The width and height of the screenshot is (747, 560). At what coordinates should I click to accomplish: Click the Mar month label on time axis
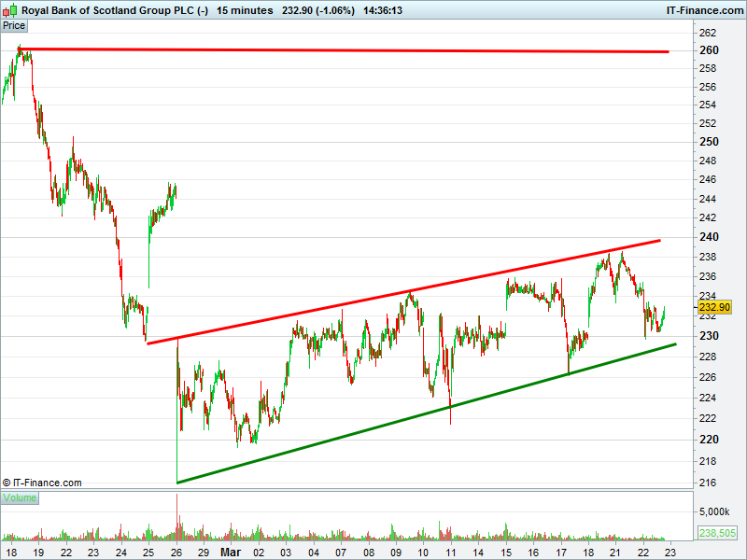[x=231, y=553]
